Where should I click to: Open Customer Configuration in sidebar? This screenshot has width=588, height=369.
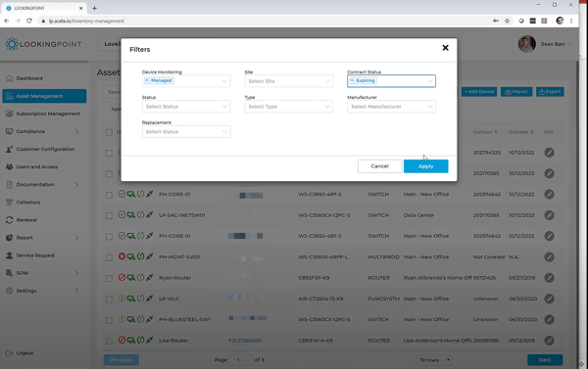coord(45,149)
